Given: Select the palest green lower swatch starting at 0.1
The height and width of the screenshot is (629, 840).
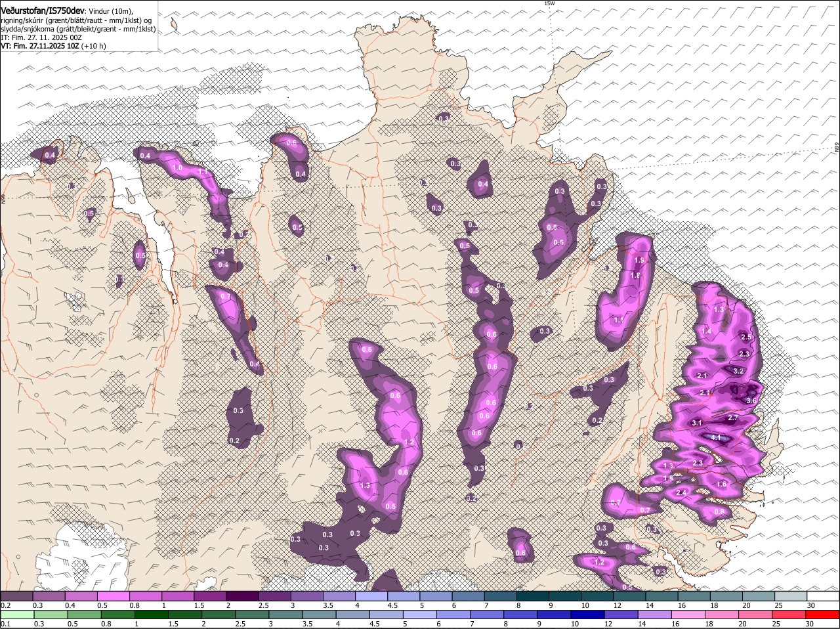Looking at the screenshot, I should 16,615.
